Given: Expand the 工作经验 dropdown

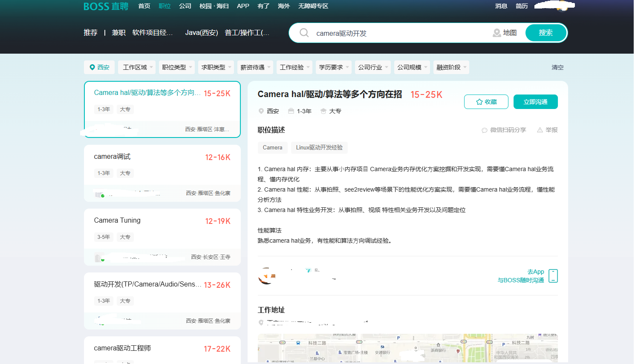Looking at the screenshot, I should (294, 67).
